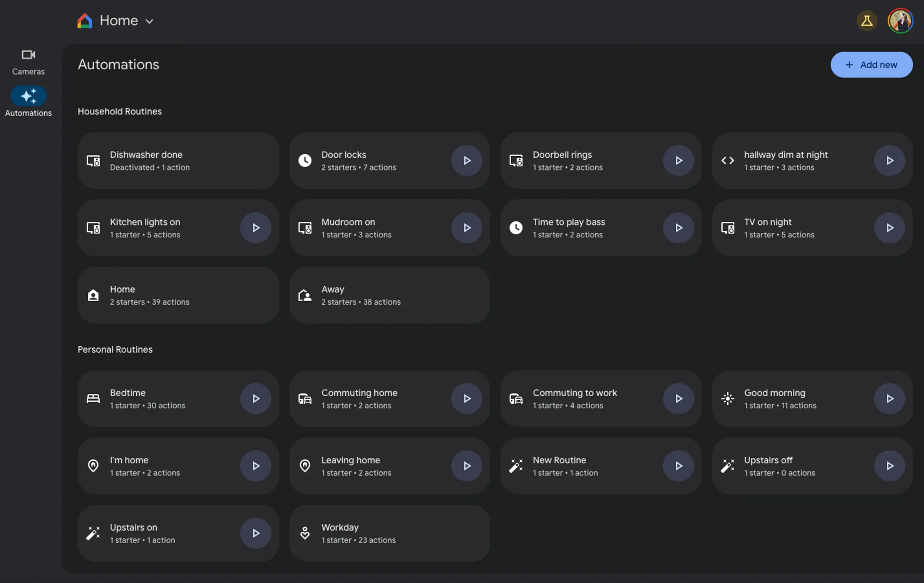This screenshot has width=924, height=583.
Task: Click the Bedtime bed icon
Action: point(93,399)
